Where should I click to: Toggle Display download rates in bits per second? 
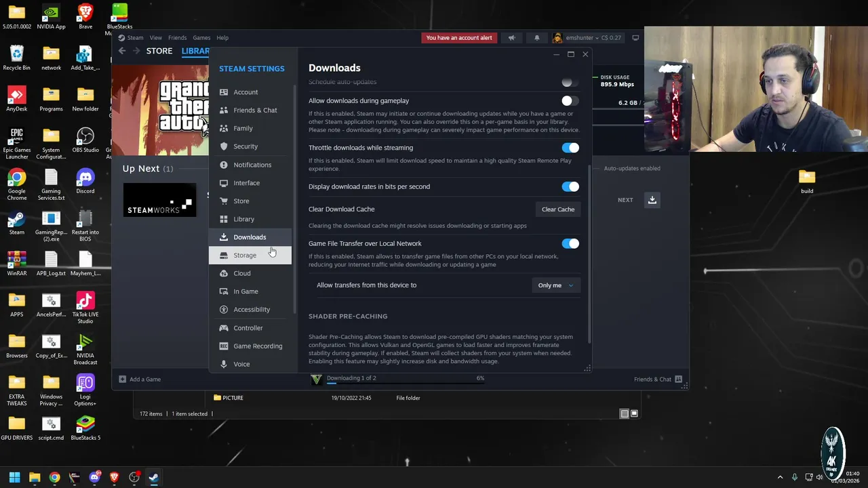point(570,186)
